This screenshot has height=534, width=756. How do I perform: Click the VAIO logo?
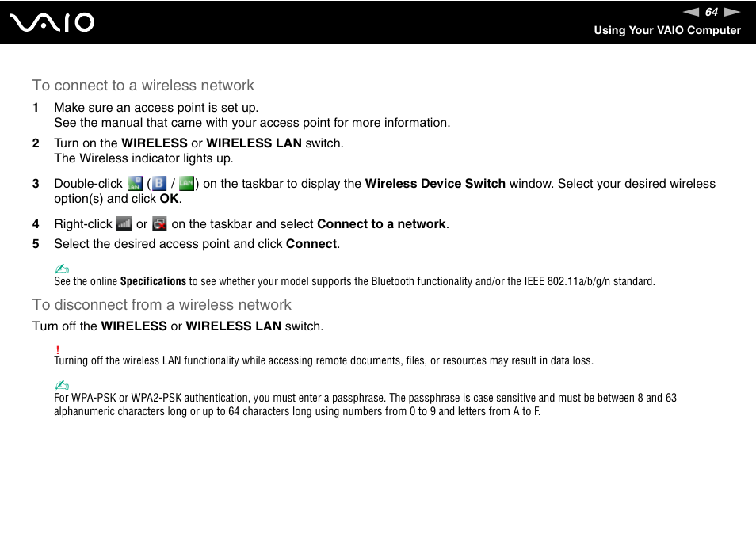(52, 22)
